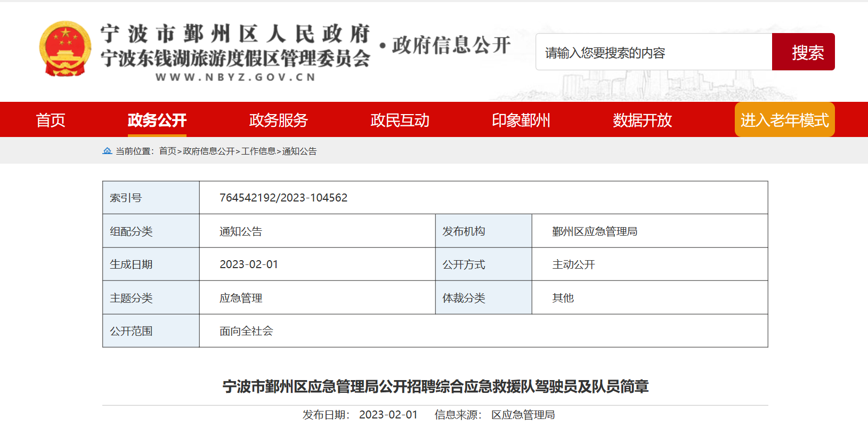Click the 宁波东钱湖旅游度假区管理委员会 title line
Image resolution: width=868 pixels, height=427 pixels.
236,58
